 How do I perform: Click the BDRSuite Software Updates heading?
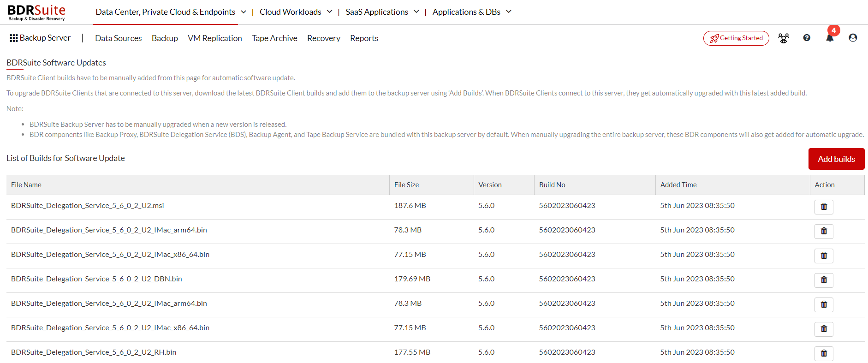[56, 63]
